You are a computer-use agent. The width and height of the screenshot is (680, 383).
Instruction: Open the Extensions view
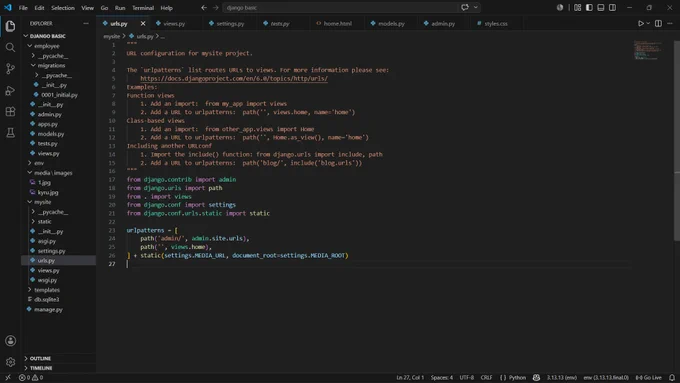click(x=10, y=111)
